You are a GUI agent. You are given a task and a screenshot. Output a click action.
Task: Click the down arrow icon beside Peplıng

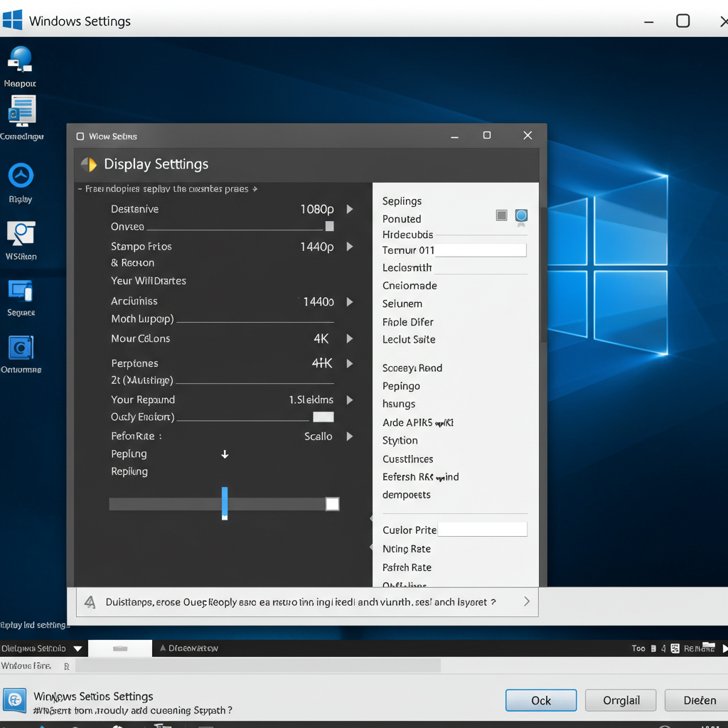point(225,454)
